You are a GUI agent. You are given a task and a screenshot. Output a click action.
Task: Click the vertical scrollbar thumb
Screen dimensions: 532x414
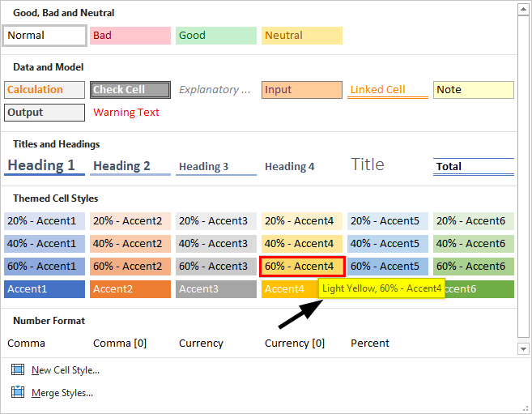click(x=523, y=177)
